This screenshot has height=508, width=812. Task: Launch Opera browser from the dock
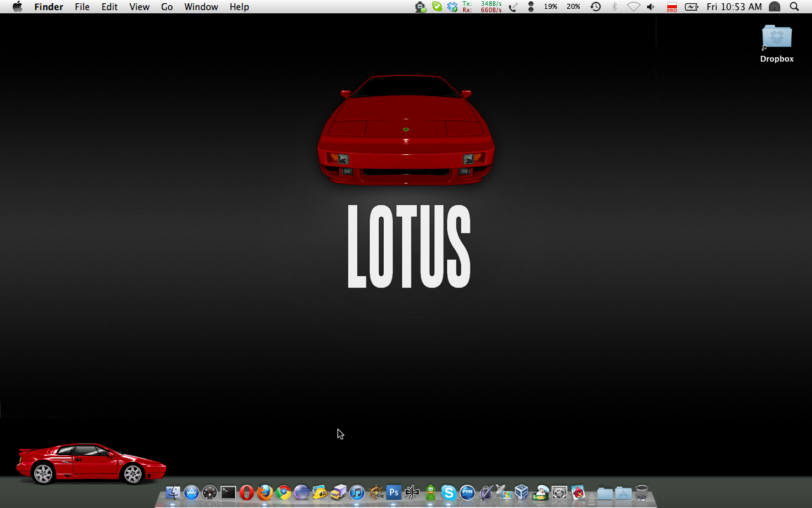[x=247, y=493]
